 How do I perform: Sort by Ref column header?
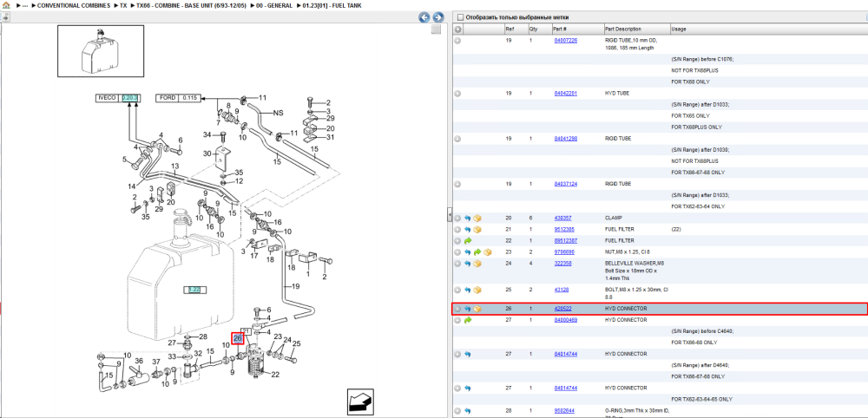(510, 29)
